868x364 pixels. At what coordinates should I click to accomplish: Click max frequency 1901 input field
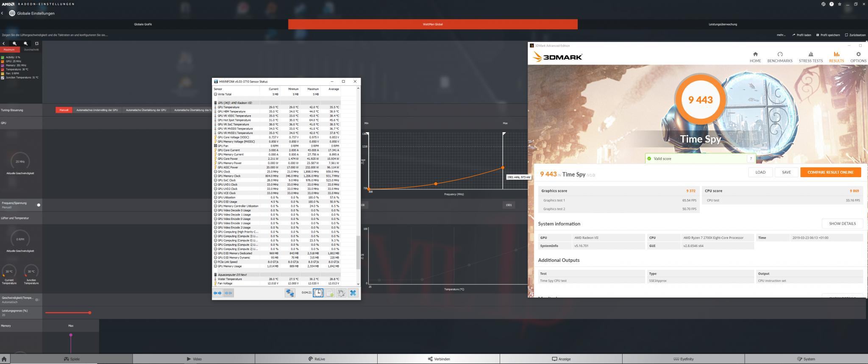click(x=509, y=205)
